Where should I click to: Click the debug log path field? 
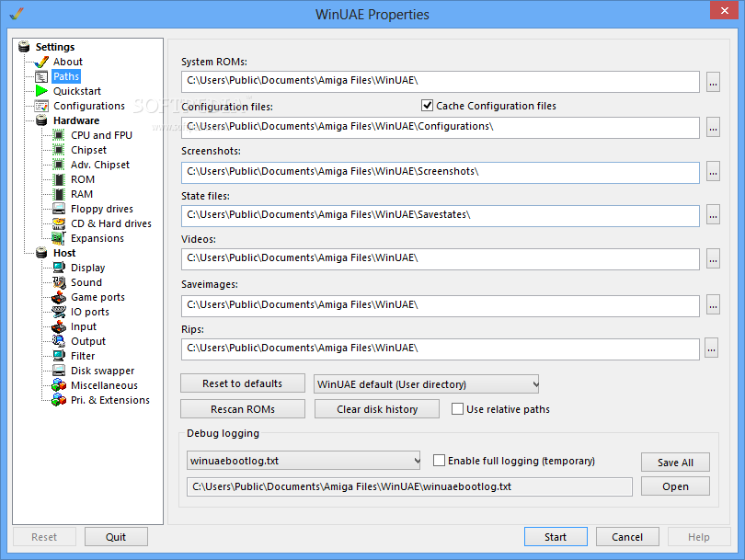[409, 486]
